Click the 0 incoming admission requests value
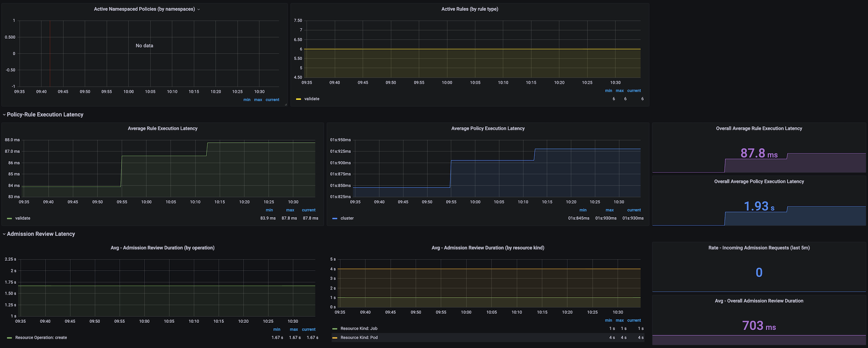 coord(759,272)
